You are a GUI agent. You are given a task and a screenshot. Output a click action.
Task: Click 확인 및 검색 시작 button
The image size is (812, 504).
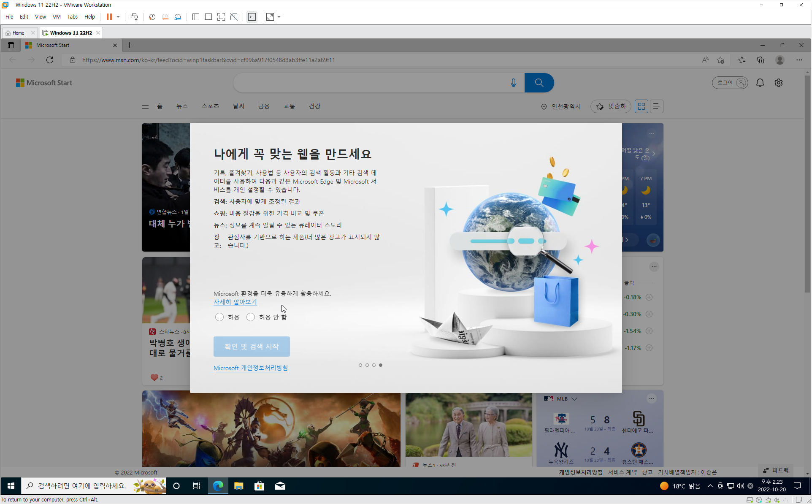point(252,347)
